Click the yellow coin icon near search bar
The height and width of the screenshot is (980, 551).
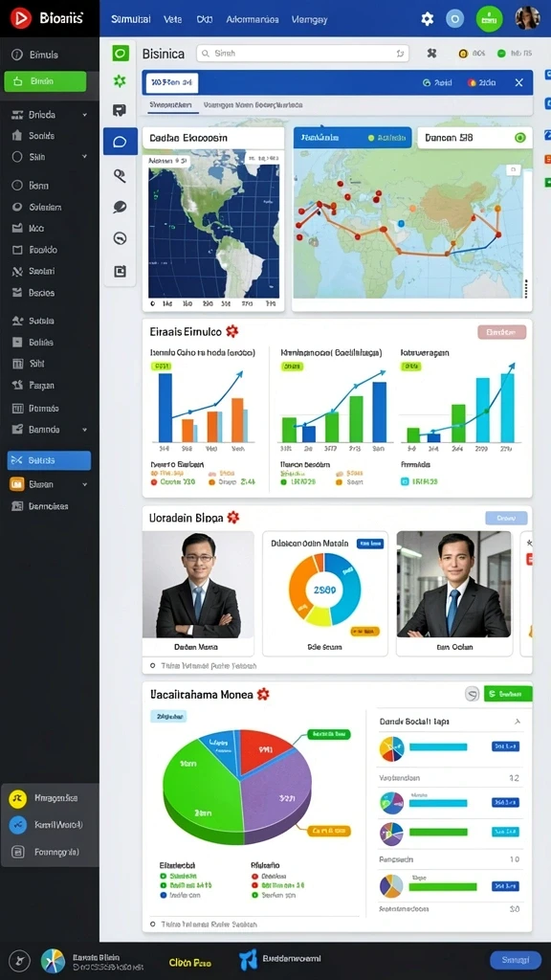click(x=463, y=54)
